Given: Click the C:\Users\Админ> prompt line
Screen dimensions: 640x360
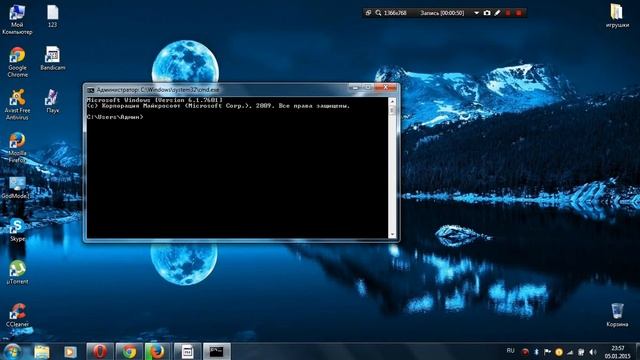Looking at the screenshot, I should (x=115, y=117).
